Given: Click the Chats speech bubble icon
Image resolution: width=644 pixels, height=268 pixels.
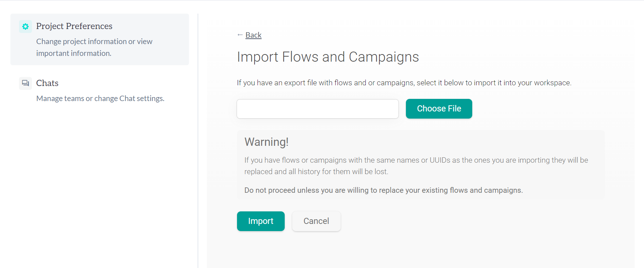Looking at the screenshot, I should (x=25, y=83).
